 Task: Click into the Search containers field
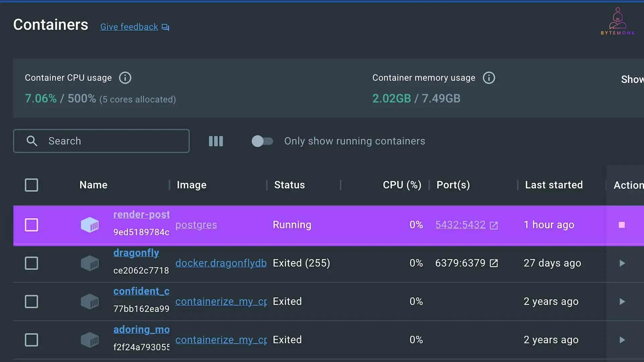coord(101,141)
